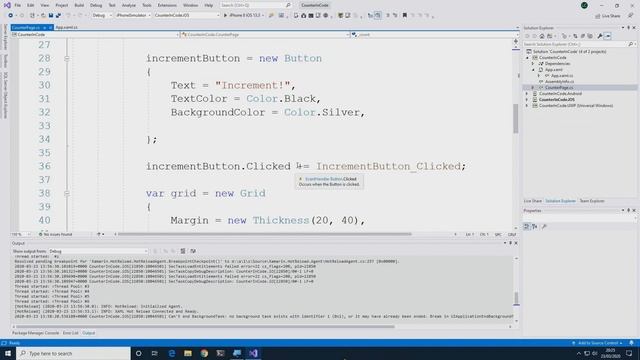The image size is (640, 360).
Task: Click the Visual Studio title bar search box
Action: click(x=255, y=5)
